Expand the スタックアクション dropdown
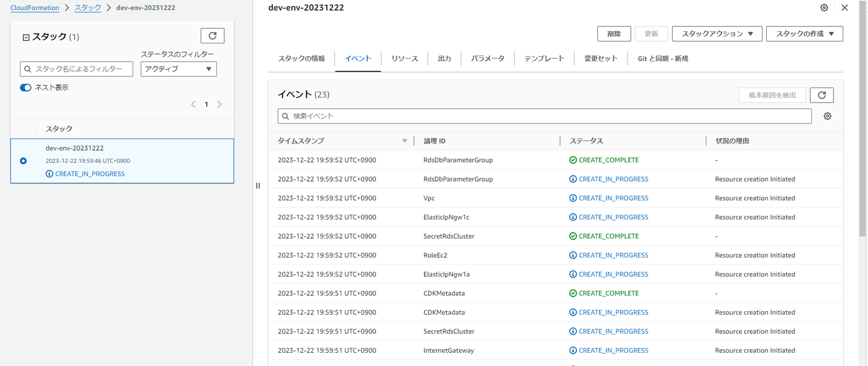This screenshot has height=366, width=868. point(717,34)
